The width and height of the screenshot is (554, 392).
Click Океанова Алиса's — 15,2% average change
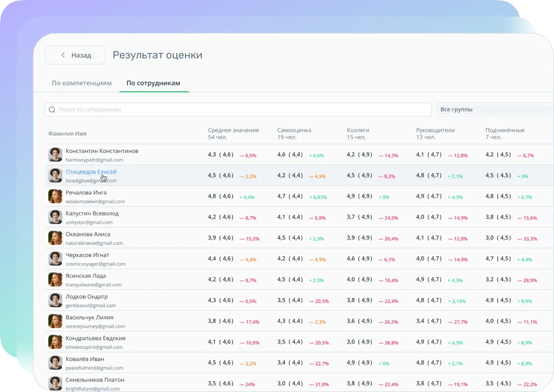coord(250,239)
